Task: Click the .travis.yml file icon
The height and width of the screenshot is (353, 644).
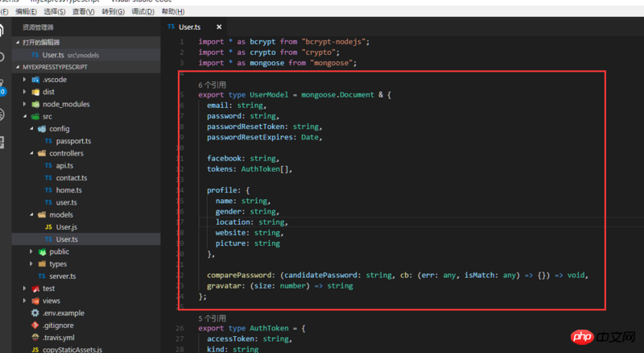Action: click(x=35, y=338)
